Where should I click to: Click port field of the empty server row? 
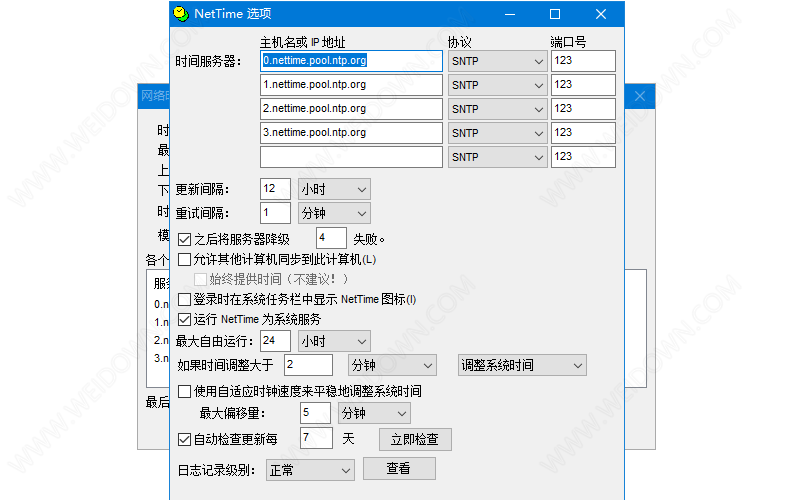click(x=583, y=157)
